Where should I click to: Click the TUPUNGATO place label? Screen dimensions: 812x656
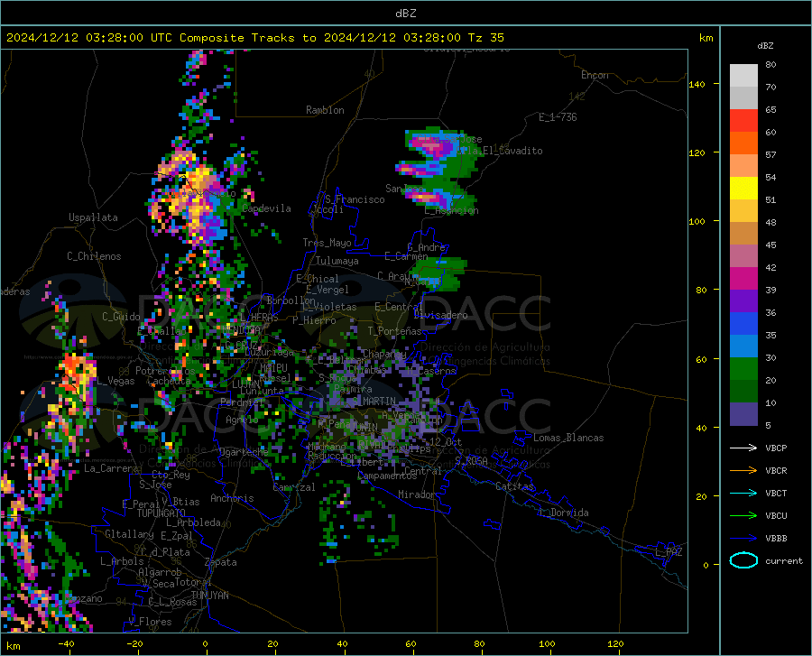coord(161,513)
